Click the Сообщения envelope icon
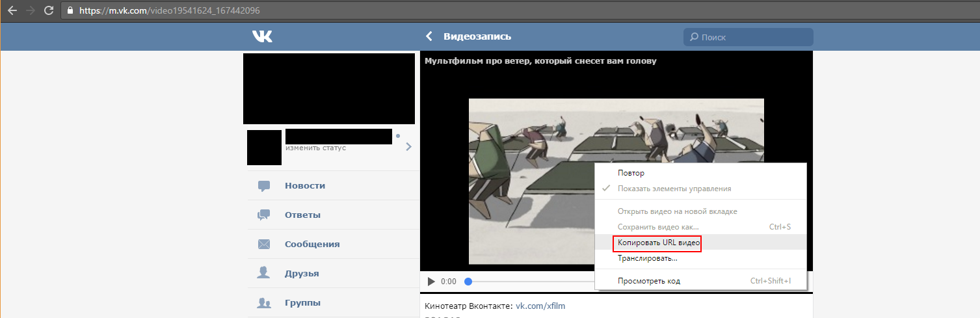Image resolution: width=980 pixels, height=318 pixels. tap(264, 245)
